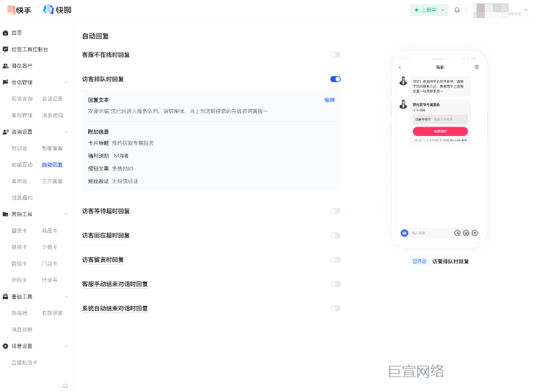Open 常用语 in sidebar
The image size is (536, 392).
pos(19,181)
